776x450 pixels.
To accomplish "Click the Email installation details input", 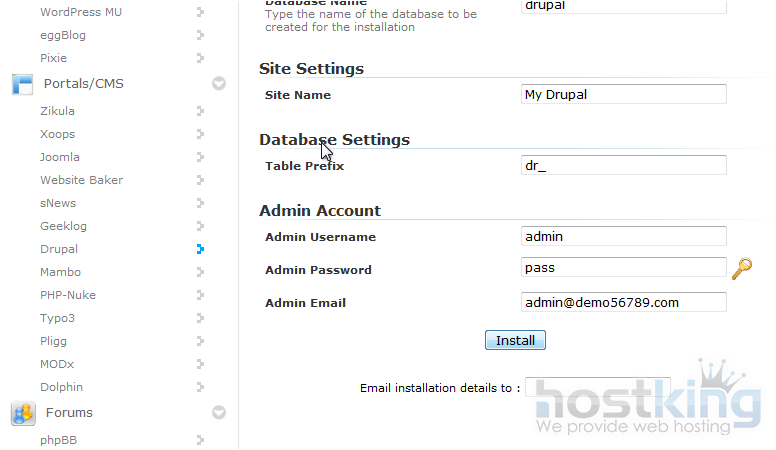I will click(x=597, y=388).
